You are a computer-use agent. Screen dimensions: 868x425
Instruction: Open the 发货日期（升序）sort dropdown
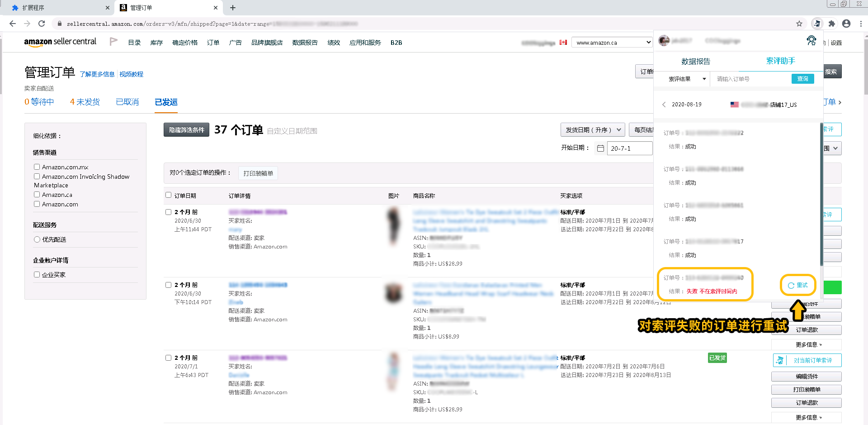click(593, 130)
